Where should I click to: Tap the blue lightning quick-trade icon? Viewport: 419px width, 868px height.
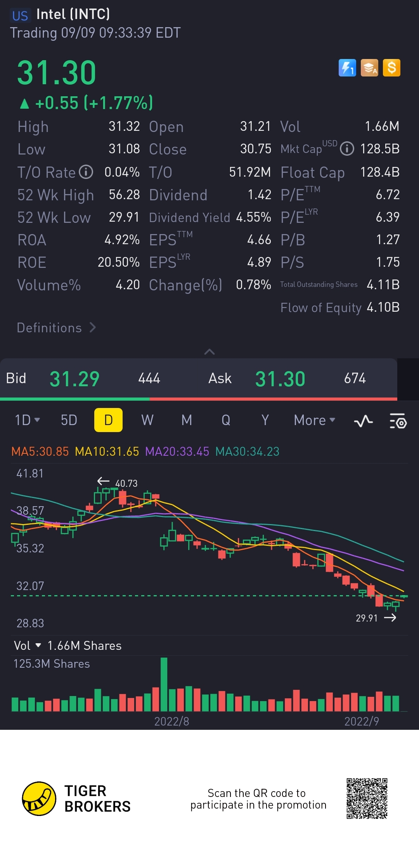click(x=347, y=68)
